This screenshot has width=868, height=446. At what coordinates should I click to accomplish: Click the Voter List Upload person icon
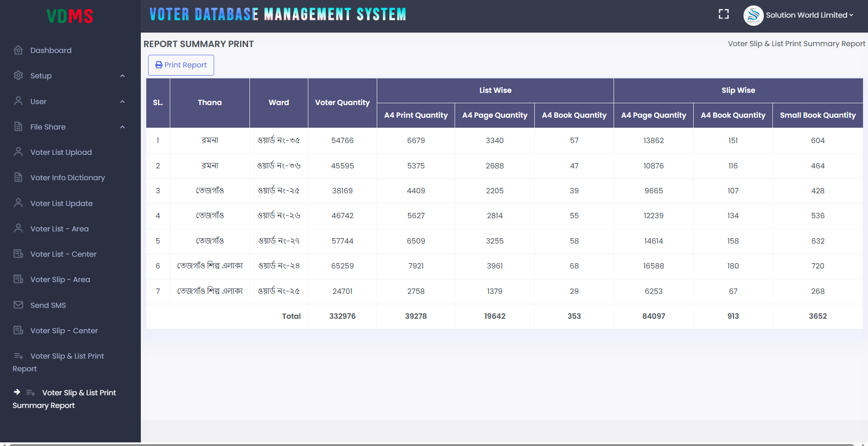point(18,152)
